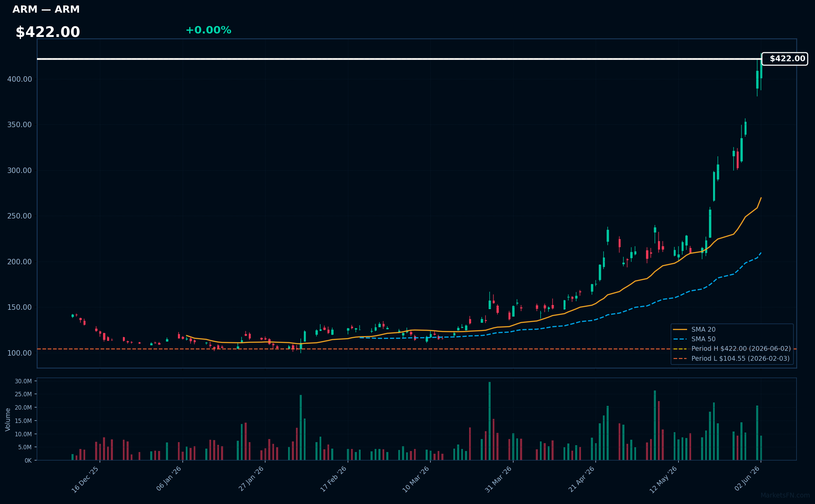Click the 400.00 price axis label
This screenshot has height=504, width=815.
pos(20,79)
